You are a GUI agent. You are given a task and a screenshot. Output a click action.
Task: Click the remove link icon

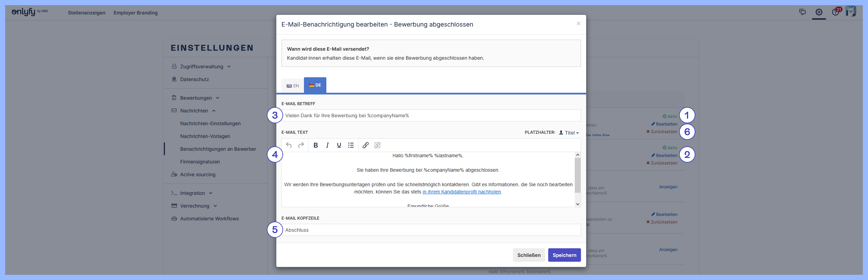point(377,145)
